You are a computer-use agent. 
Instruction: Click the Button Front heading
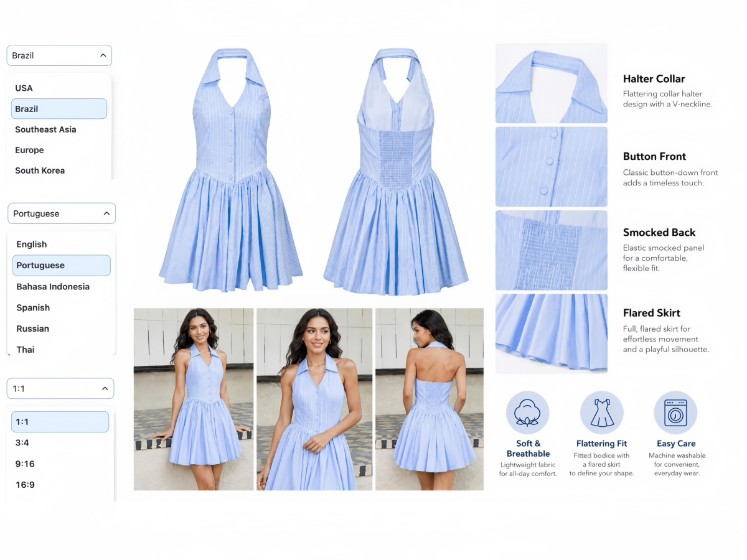click(654, 156)
